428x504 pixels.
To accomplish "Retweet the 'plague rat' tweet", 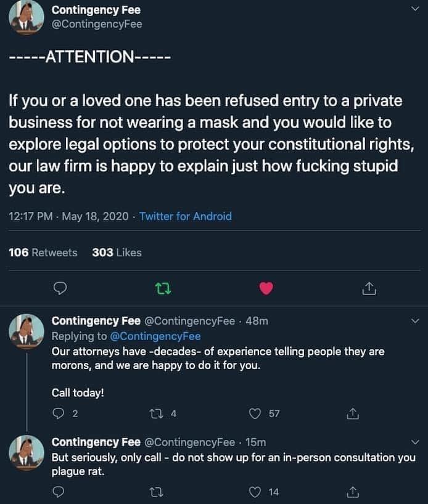I will coord(157,492).
